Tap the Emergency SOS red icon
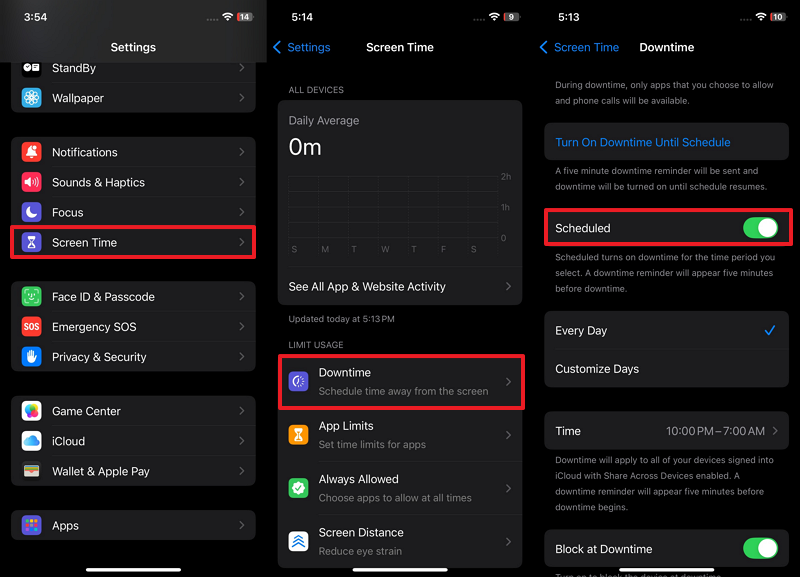The width and height of the screenshot is (800, 577). [x=31, y=327]
